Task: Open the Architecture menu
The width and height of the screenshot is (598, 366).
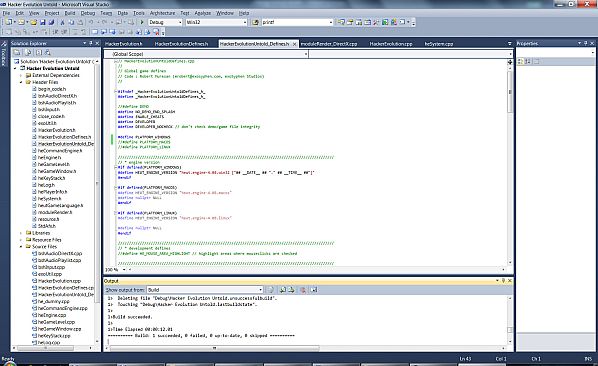Action: pos(162,13)
